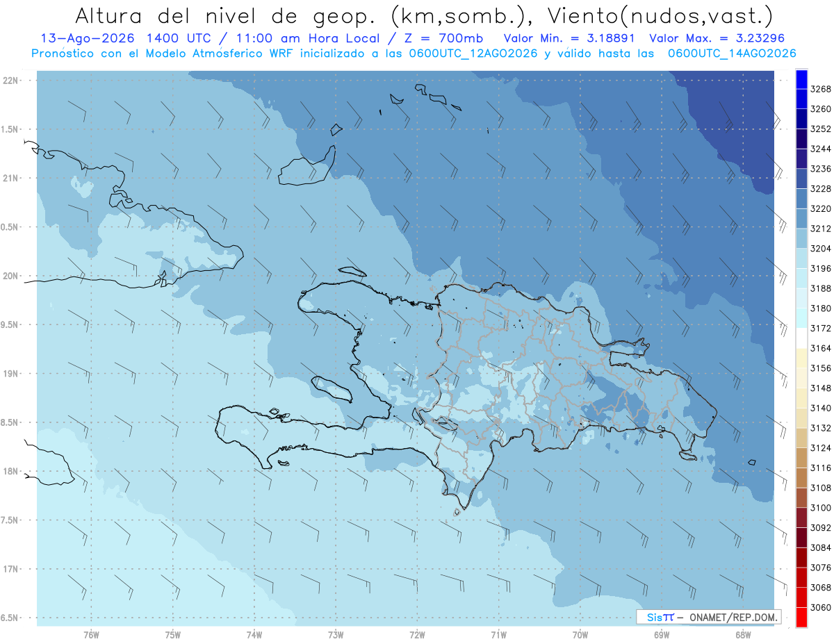This screenshot has width=834, height=644.
Task: Click swatch between 3180 and 3172 labels
Action: tap(801, 318)
